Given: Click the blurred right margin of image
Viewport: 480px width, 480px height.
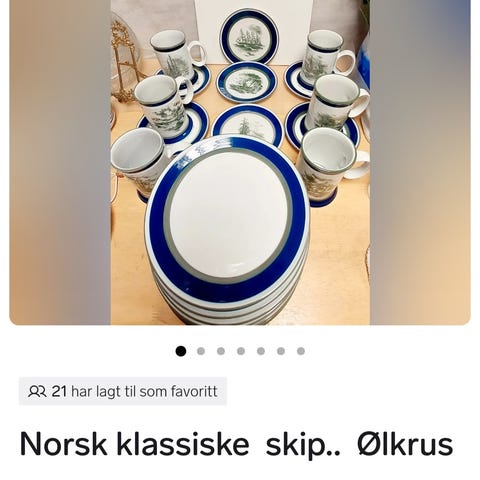Looking at the screenshot, I should pos(420,162).
